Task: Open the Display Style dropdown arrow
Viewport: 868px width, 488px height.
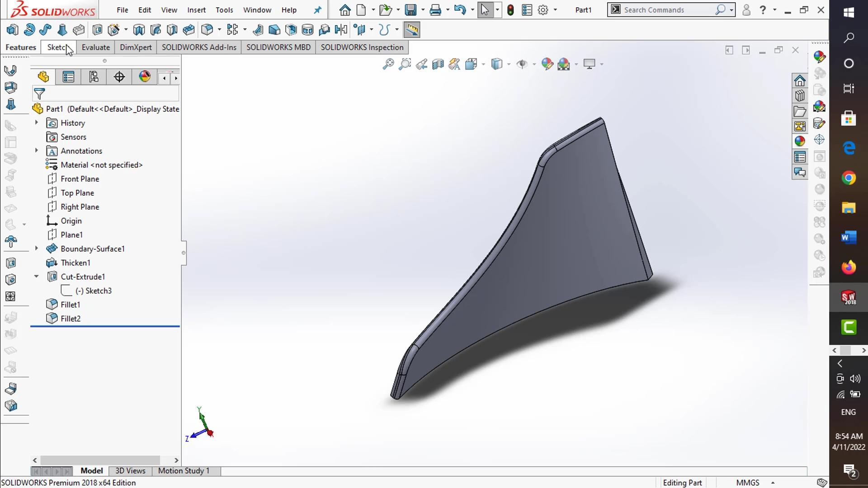Action: (509, 64)
